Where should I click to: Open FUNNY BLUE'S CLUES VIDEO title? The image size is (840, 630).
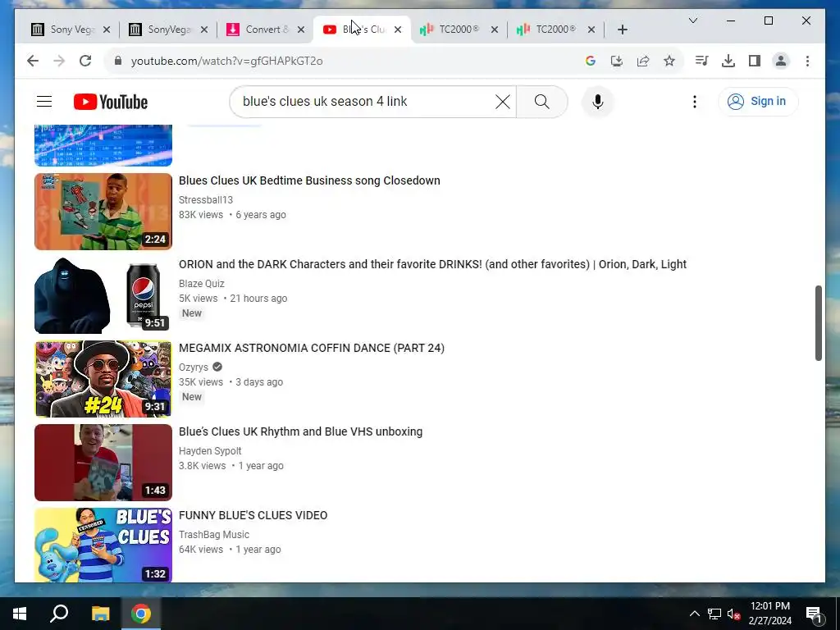(x=253, y=515)
